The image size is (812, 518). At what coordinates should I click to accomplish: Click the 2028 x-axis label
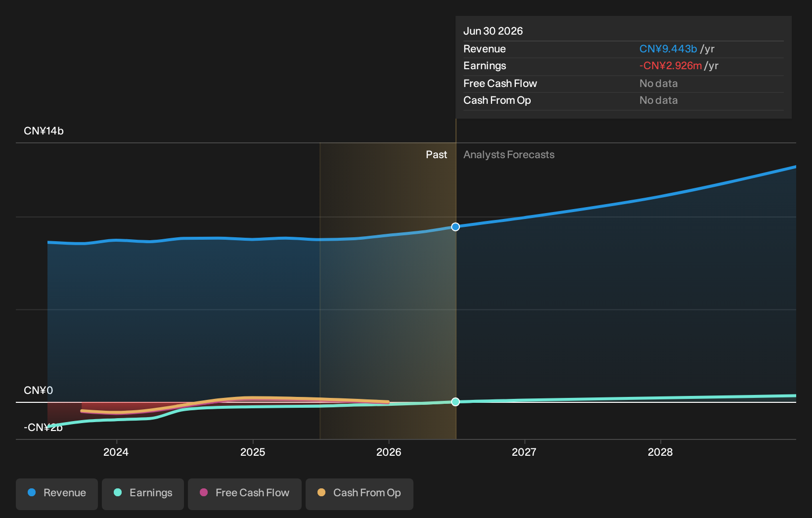[x=660, y=452]
